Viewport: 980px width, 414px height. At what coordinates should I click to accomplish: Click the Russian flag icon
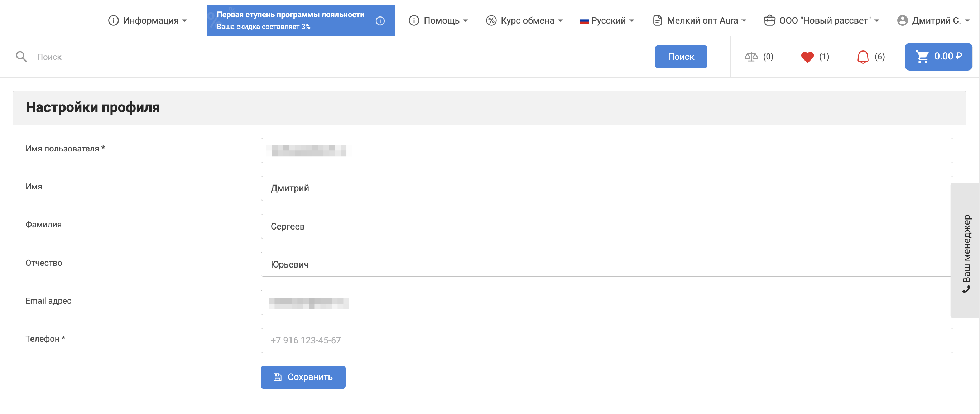coord(583,21)
